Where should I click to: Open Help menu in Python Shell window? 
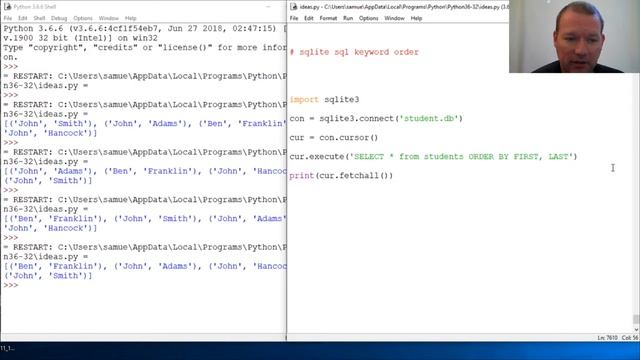(x=131, y=18)
